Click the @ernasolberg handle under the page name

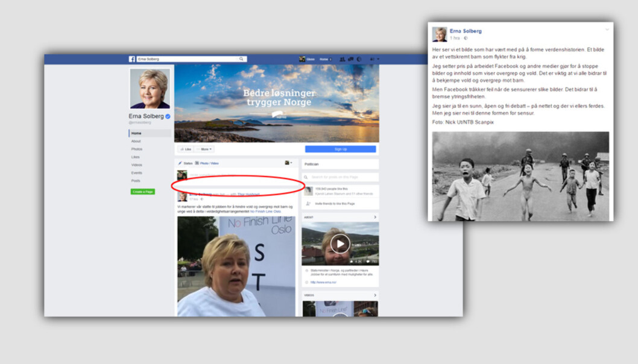tap(139, 122)
